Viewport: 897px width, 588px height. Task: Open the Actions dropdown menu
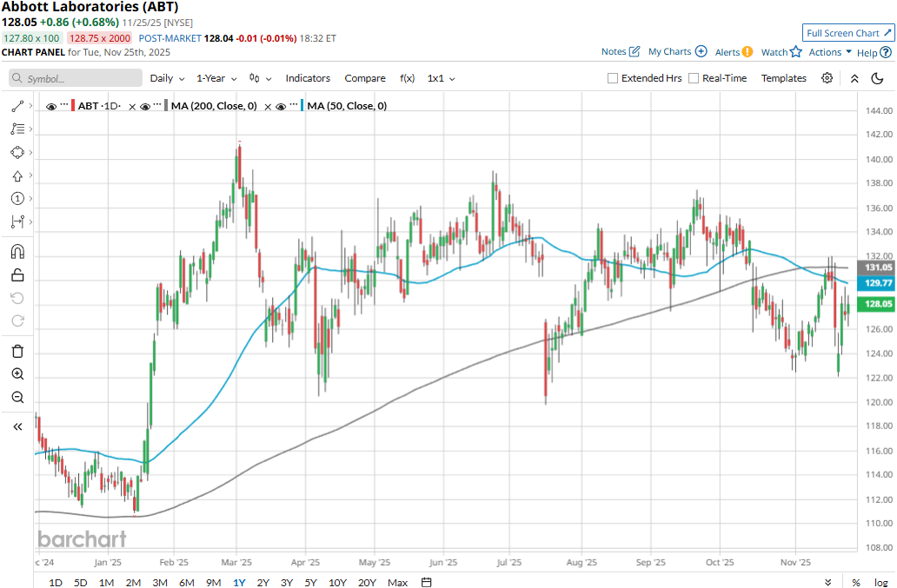point(830,52)
